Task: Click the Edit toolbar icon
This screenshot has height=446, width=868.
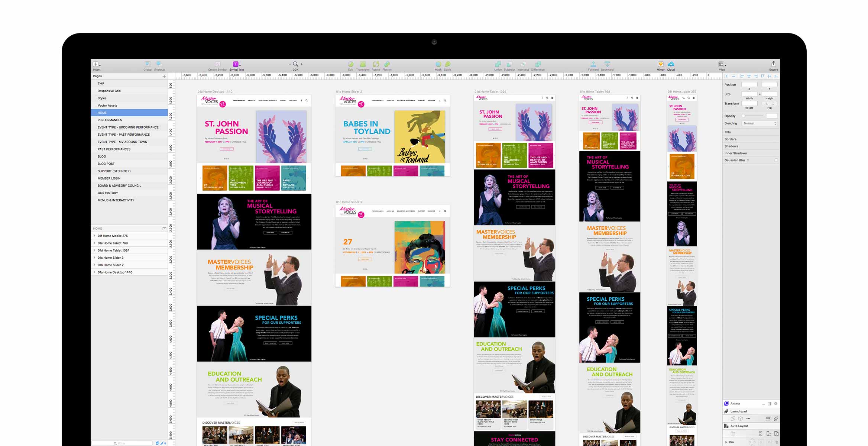Action: [x=350, y=64]
